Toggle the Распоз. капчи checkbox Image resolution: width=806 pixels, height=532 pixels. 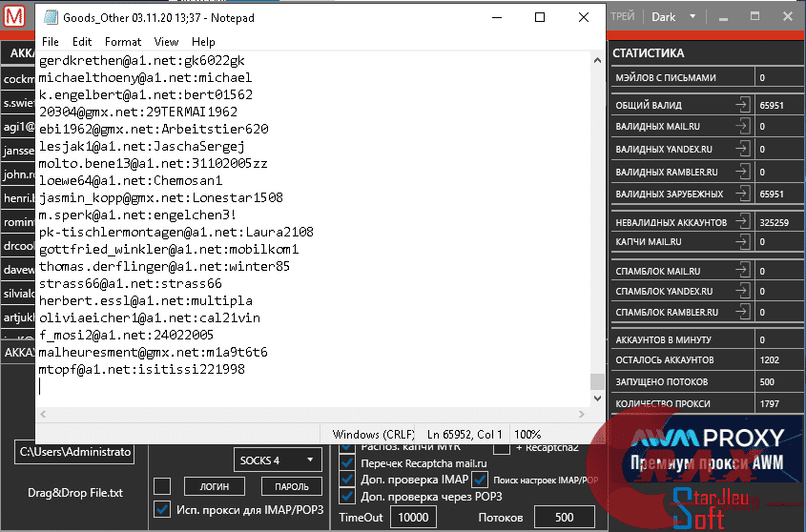(347, 448)
